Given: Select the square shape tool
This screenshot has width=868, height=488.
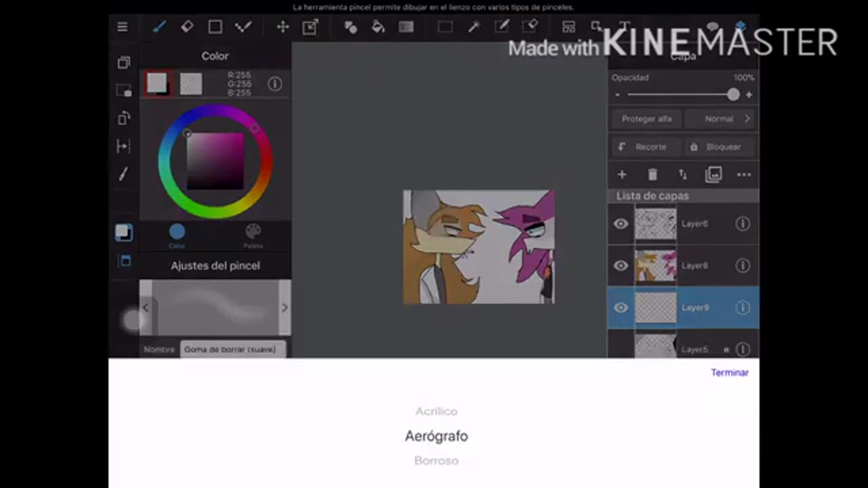Looking at the screenshot, I should (x=215, y=27).
